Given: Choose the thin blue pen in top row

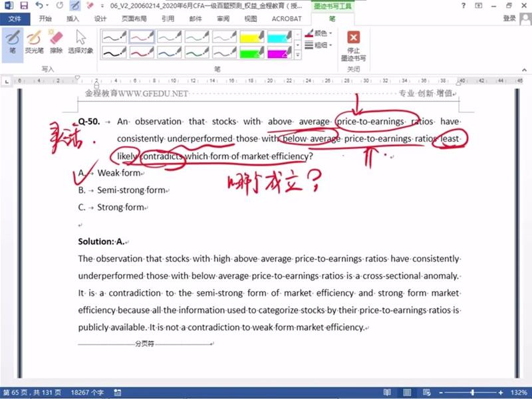Looking at the screenshot, I should pos(170,37).
